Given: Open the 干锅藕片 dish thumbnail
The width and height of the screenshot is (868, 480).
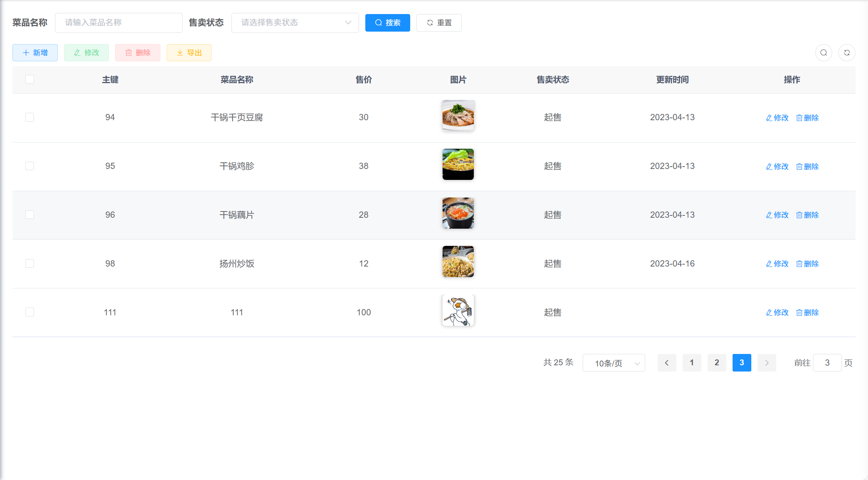Looking at the screenshot, I should (458, 213).
